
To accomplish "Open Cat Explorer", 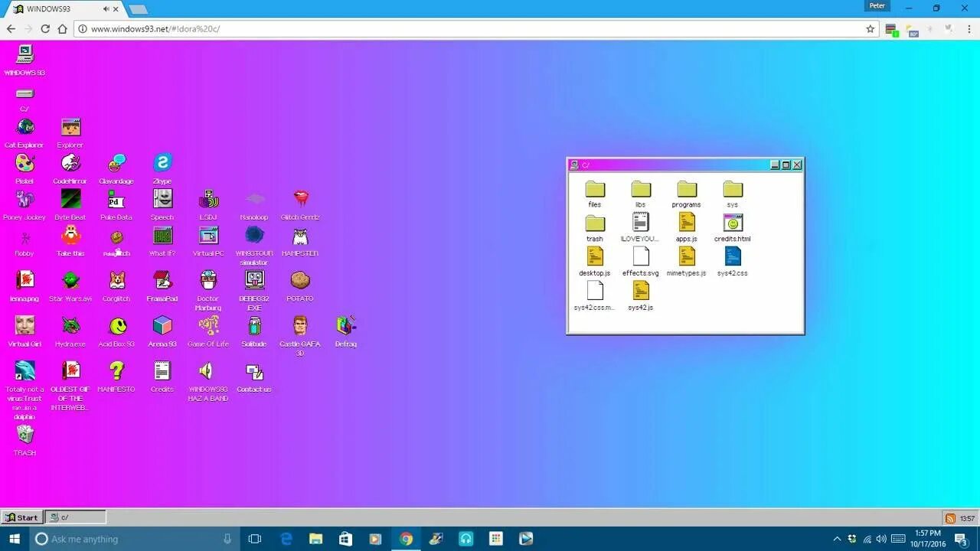I will tap(24, 128).
